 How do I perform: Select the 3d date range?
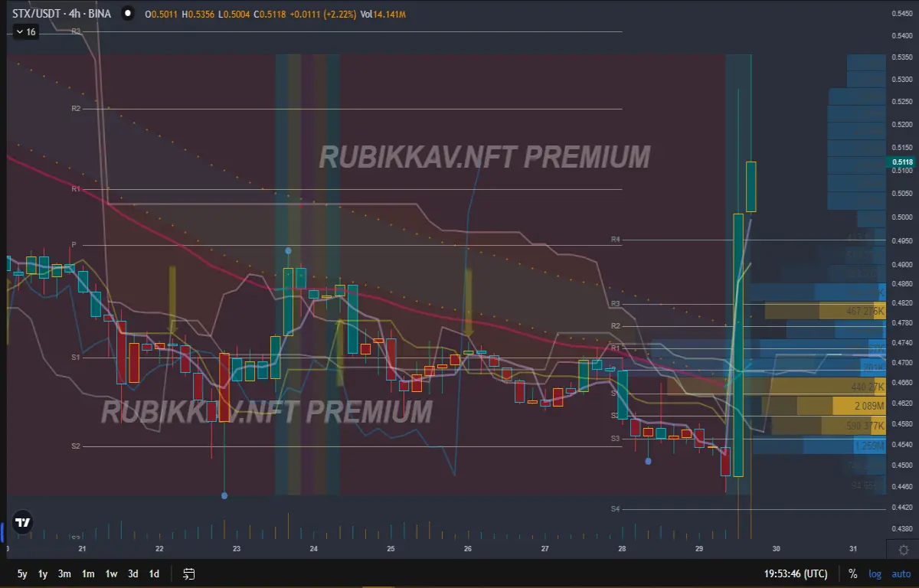click(133, 573)
